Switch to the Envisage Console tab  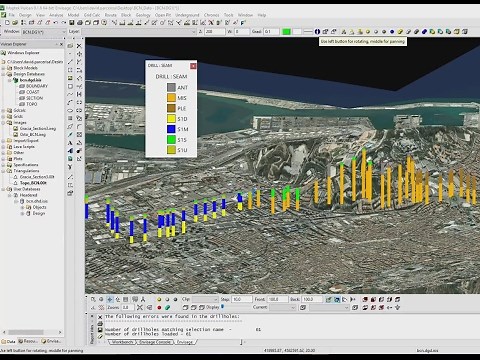(155, 342)
